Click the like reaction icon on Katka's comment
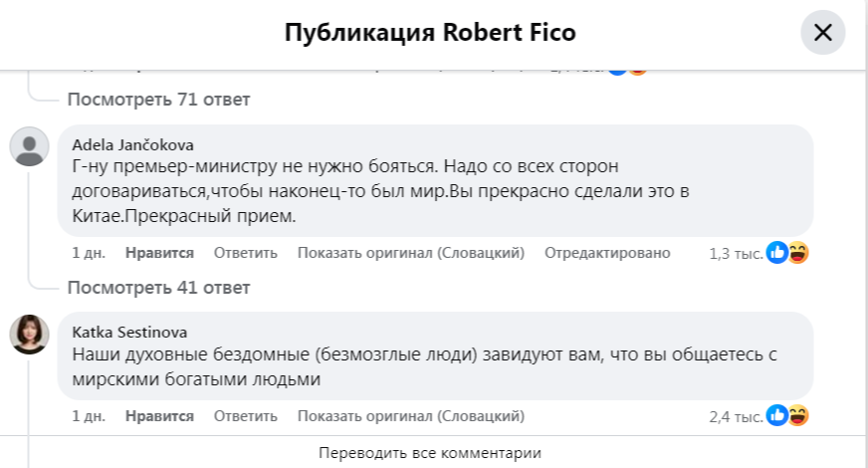This screenshot has width=868, height=468. coord(777,415)
